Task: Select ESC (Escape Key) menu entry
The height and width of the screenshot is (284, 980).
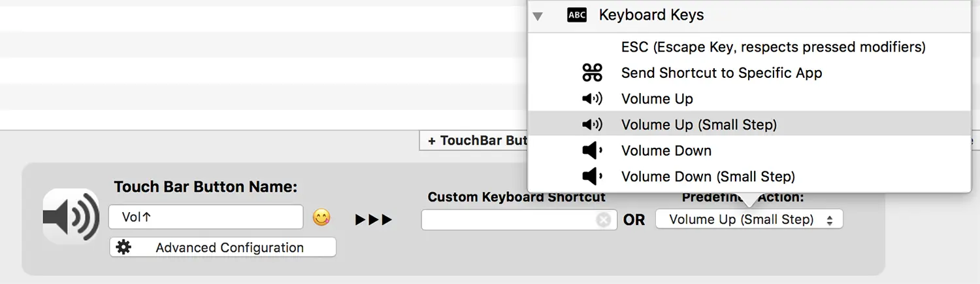Action: point(773,47)
